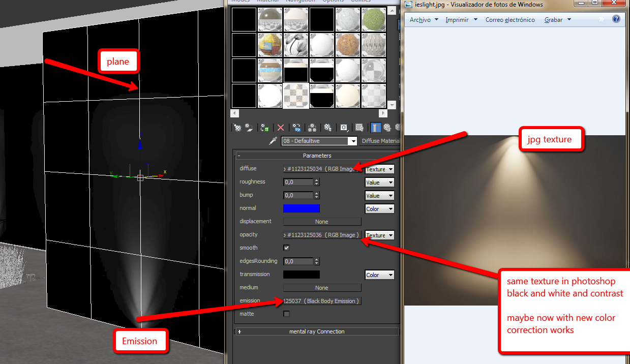Reset map with the red X icon

click(280, 128)
